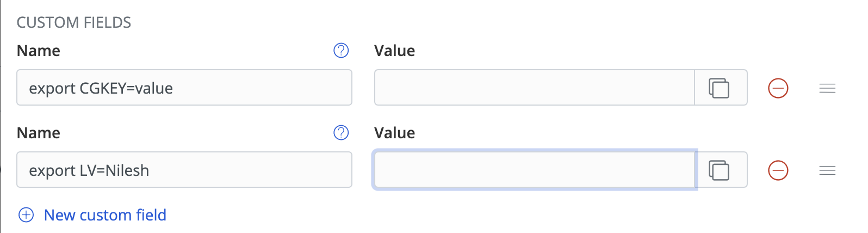The width and height of the screenshot is (868, 233).
Task: Click the first row's Value label
Action: pyautogui.click(x=394, y=51)
